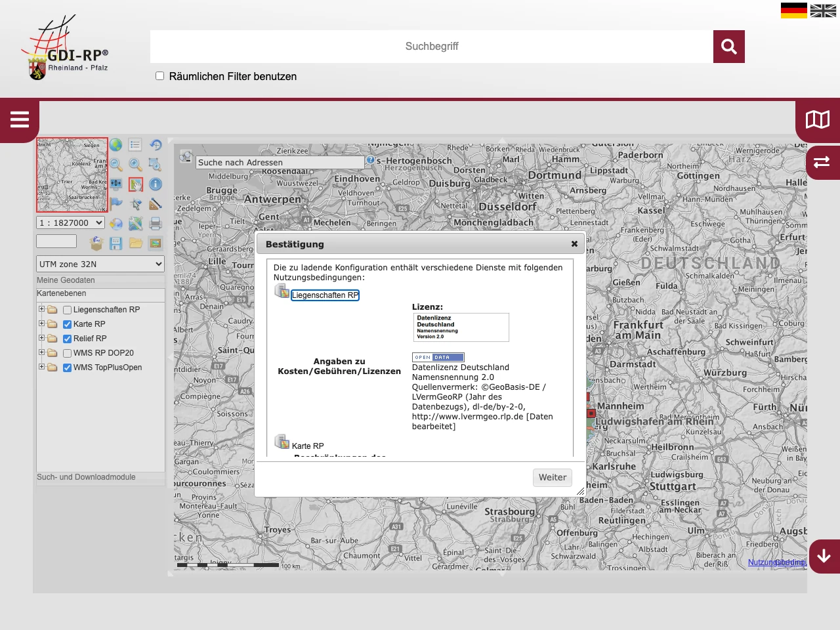Open the legend list icon
This screenshot has height=630, width=840.
135,145
